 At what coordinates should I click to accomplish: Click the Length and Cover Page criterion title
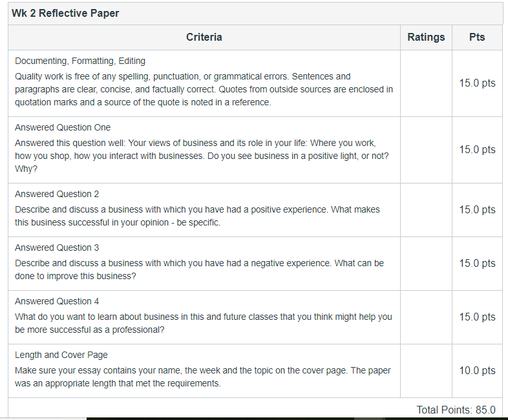point(61,355)
